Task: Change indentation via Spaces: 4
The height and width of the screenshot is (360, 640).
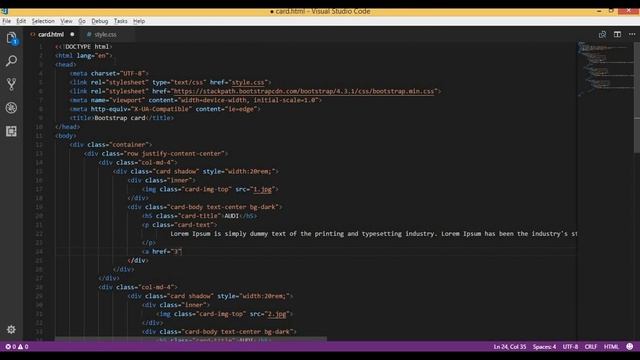Action: 544,347
